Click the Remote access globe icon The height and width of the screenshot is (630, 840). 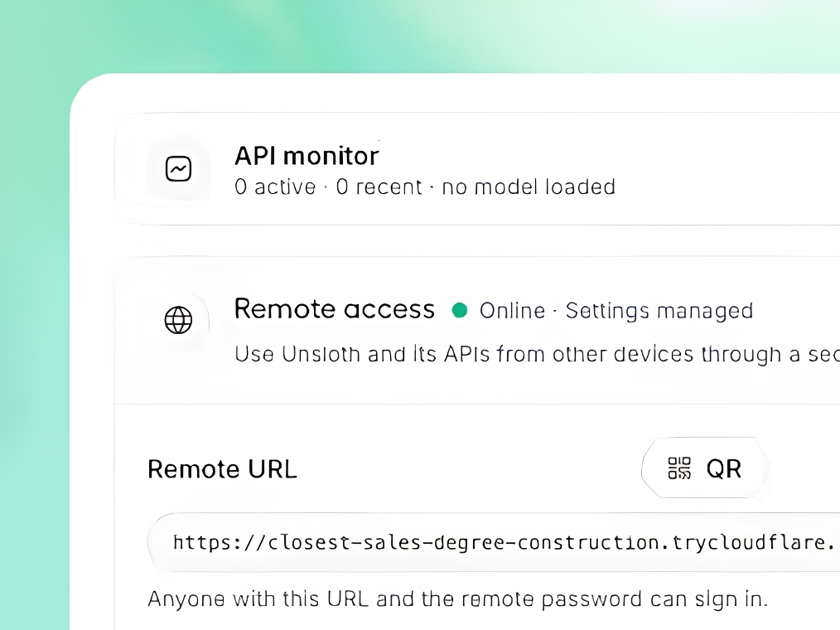coord(178,320)
